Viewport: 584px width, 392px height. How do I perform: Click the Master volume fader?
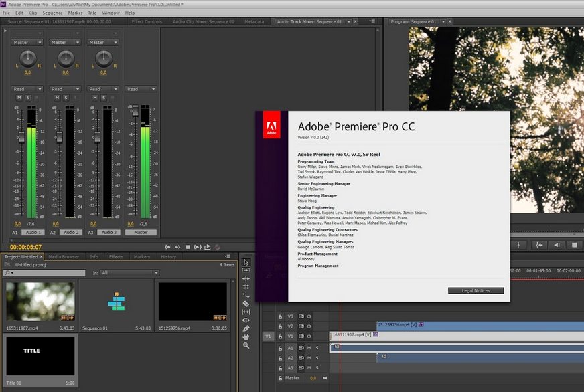(135, 111)
